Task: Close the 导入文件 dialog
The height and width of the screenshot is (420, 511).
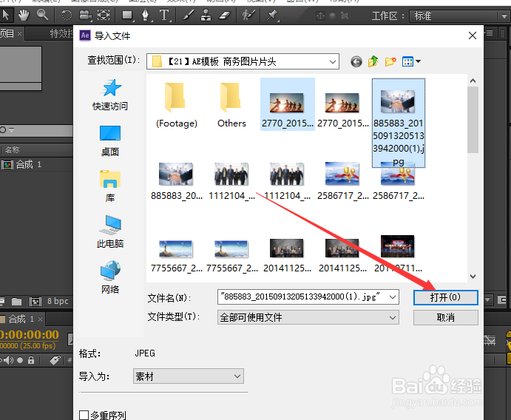Action: pos(473,35)
